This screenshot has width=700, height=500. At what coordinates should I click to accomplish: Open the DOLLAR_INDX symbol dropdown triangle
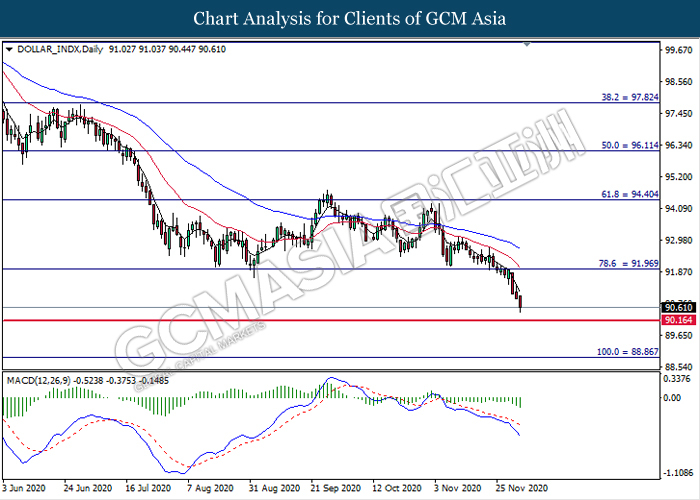pos(9,50)
